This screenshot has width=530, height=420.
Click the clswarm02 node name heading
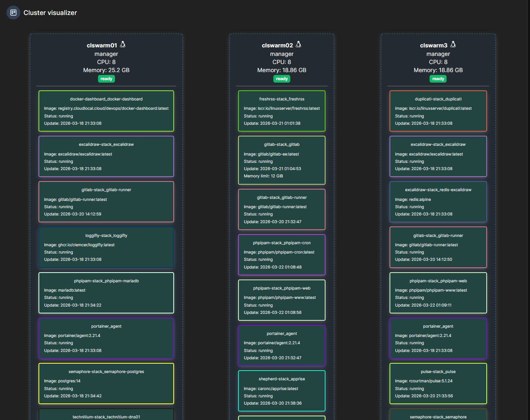(277, 45)
